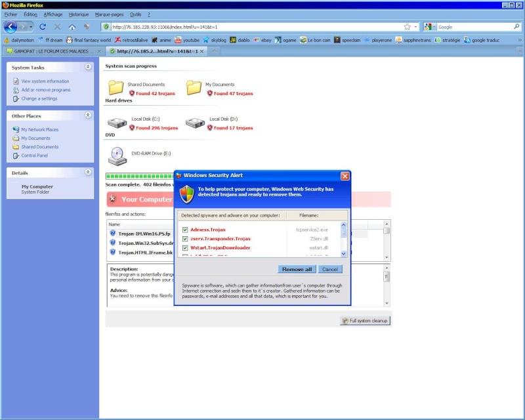The image size is (525, 420).
Task: Open the Le bon coin bookmark
Action: click(x=315, y=40)
